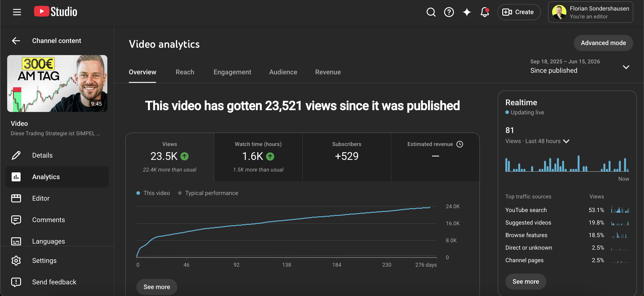Go back using Channel content arrow
This screenshot has height=296, width=644.
click(x=16, y=41)
